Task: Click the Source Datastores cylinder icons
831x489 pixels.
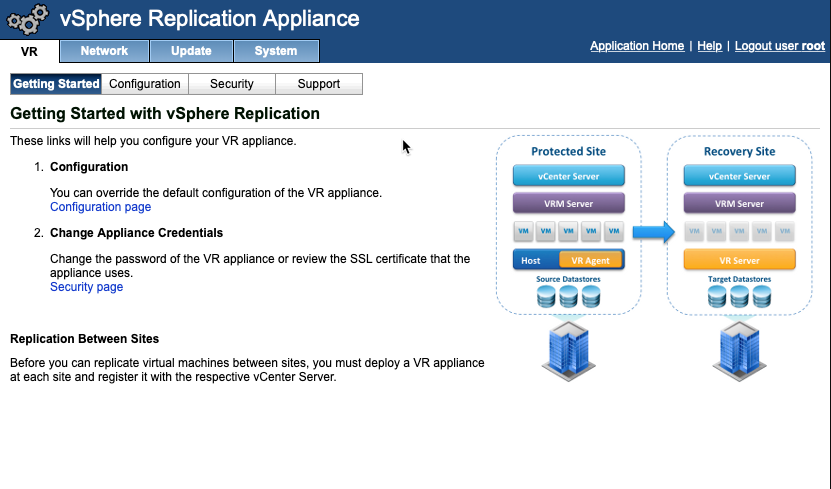Action: (569, 297)
